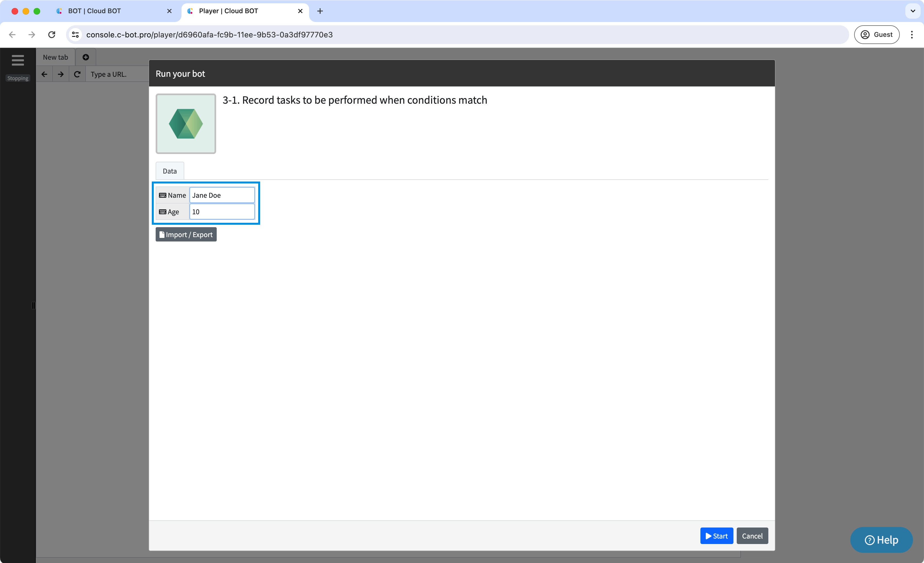Click the add new tab plus icon
The width and height of the screenshot is (924, 563).
(x=86, y=57)
